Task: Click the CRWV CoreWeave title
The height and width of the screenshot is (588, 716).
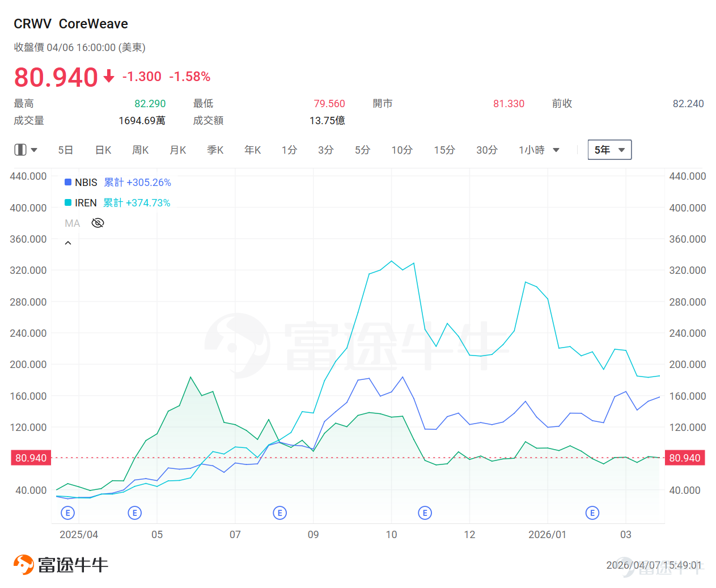Action: (x=71, y=24)
